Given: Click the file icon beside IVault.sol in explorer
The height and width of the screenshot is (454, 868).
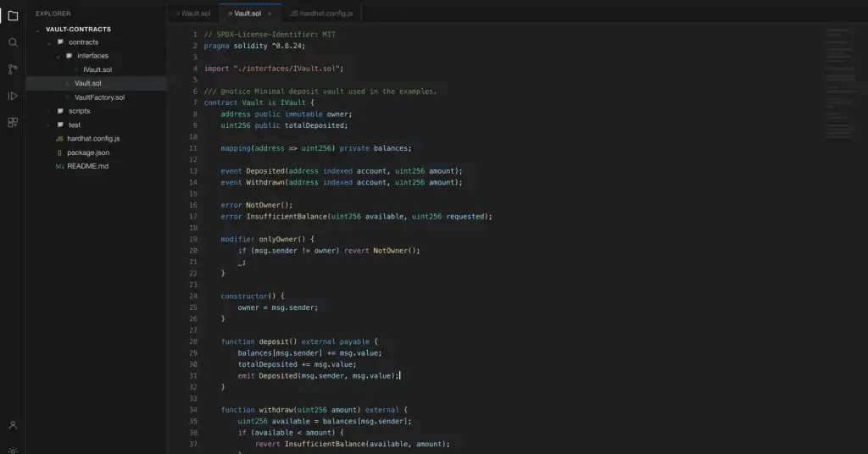Looking at the screenshot, I should tap(76, 69).
